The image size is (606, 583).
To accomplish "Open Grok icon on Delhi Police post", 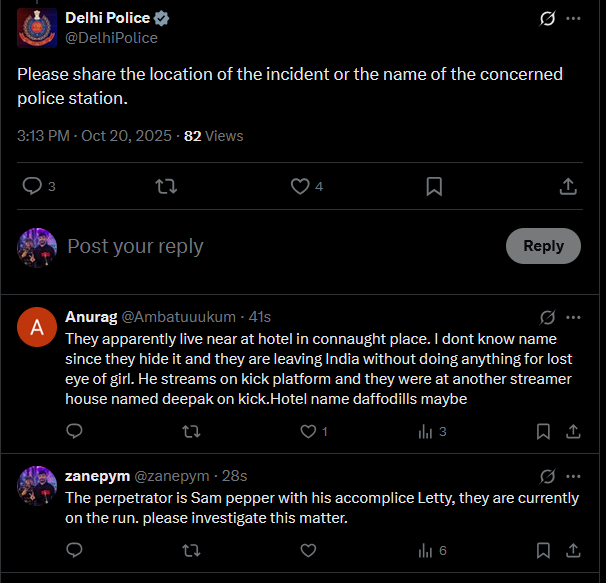I will [x=547, y=18].
